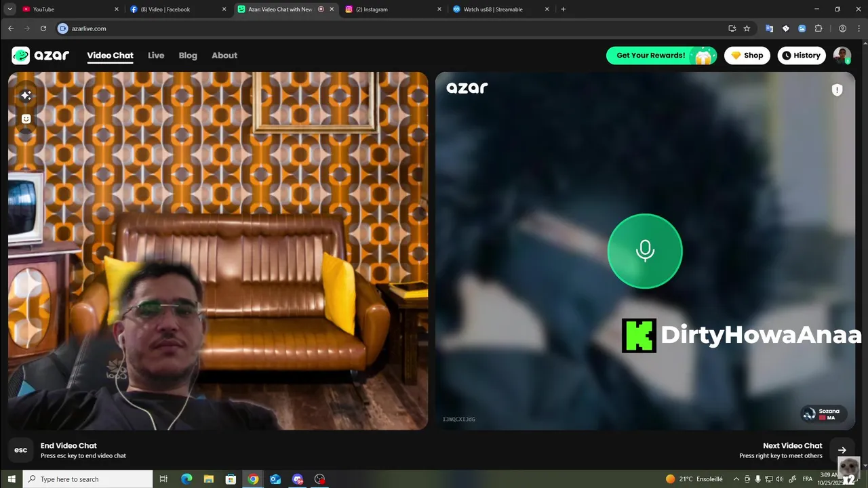868x488 pixels.
Task: Open the smiley face filter icon
Action: click(26, 119)
